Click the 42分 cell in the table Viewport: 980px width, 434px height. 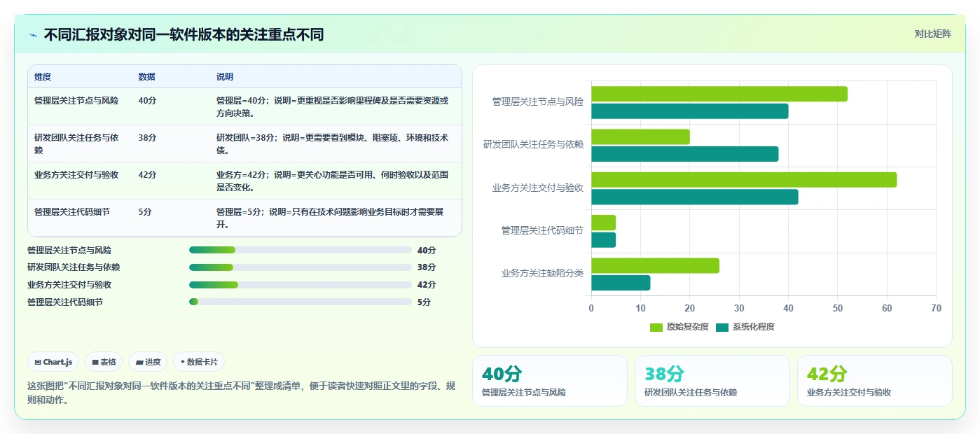tap(148, 175)
